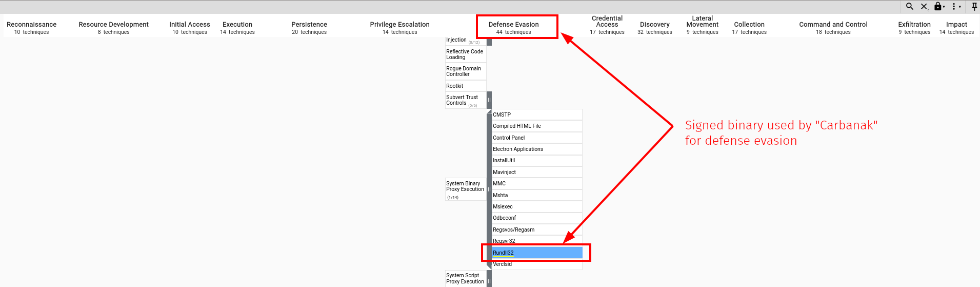Image resolution: width=980 pixels, height=287 pixels.
Task: Select the highlighted Rundll32 sub-technique
Action: click(536, 253)
